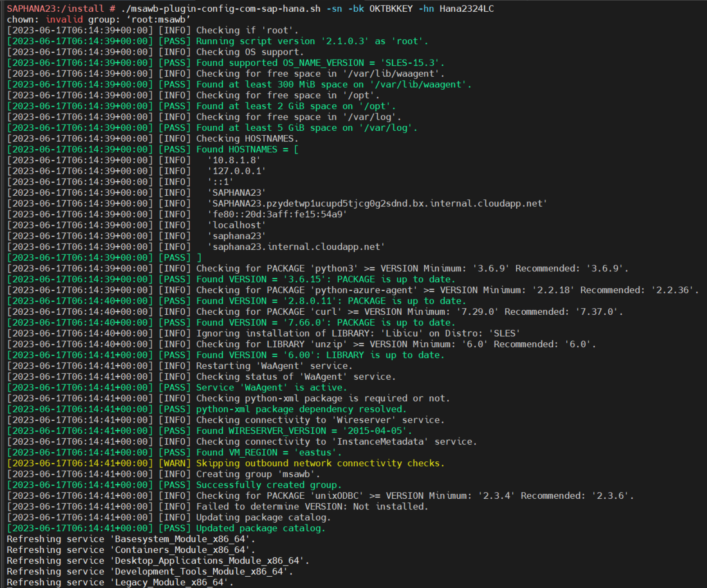Click the hostname entry '10.8.1.8'
This screenshot has height=588, width=707.
click(234, 160)
